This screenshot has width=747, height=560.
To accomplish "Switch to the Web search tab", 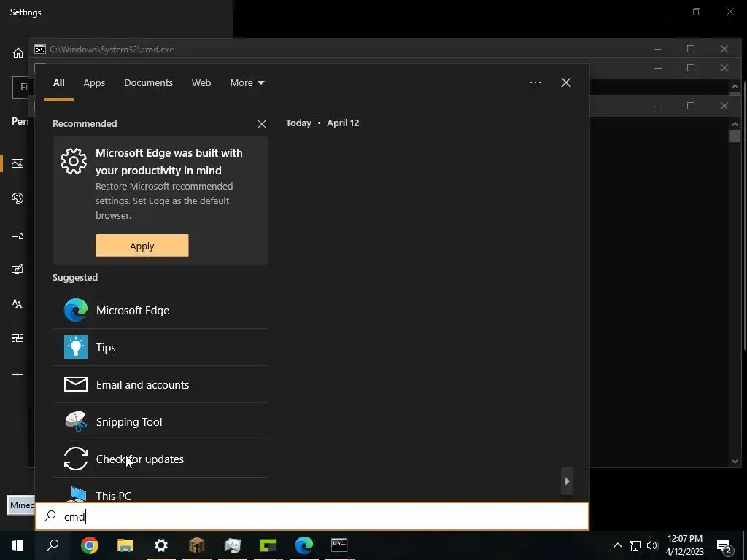I will point(201,83).
